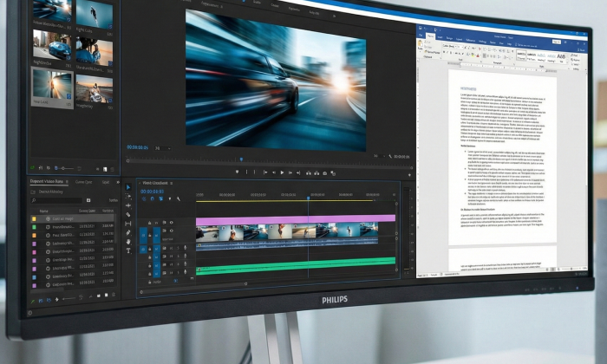Viewport: 607px width, 364px height.
Task: Select the Selection arrow tool in Premiere
Action: [x=128, y=187]
